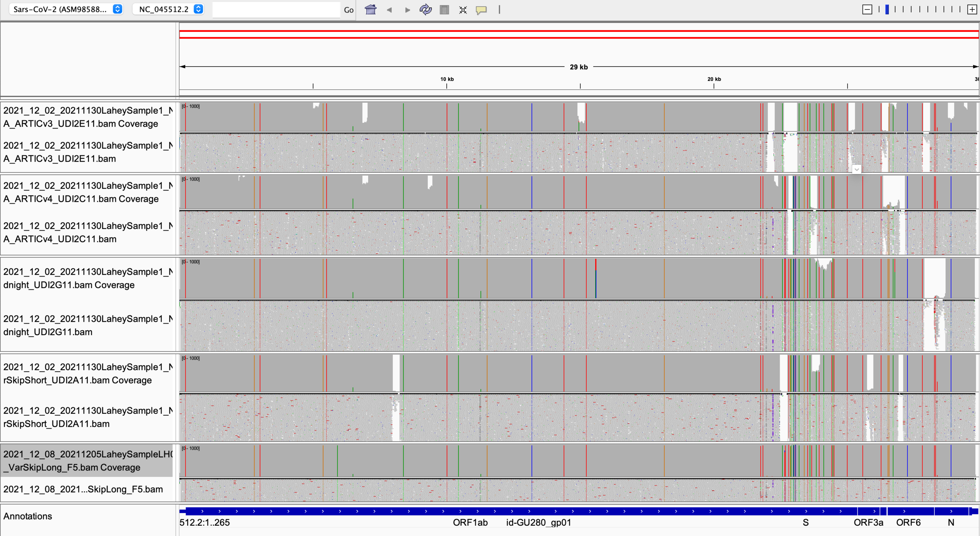Click the resize tracks to fit icon
Viewport: 980px width, 536px height.
[463, 10]
